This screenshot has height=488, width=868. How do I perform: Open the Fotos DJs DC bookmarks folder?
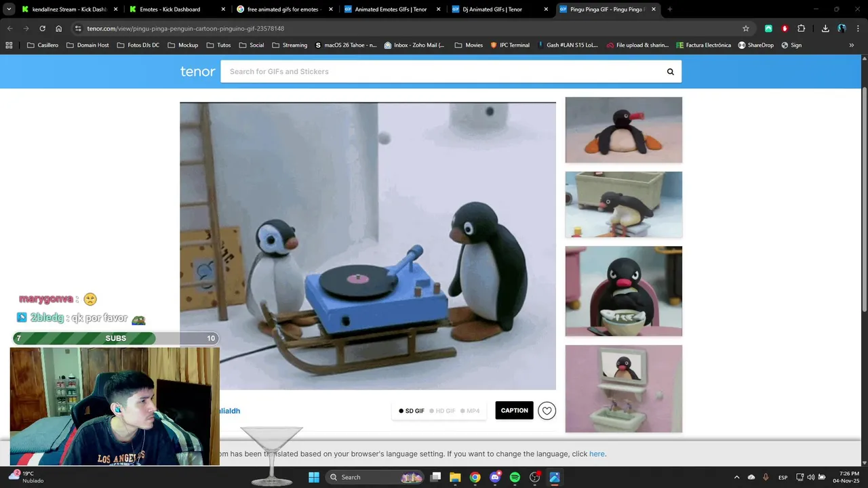[x=138, y=45]
